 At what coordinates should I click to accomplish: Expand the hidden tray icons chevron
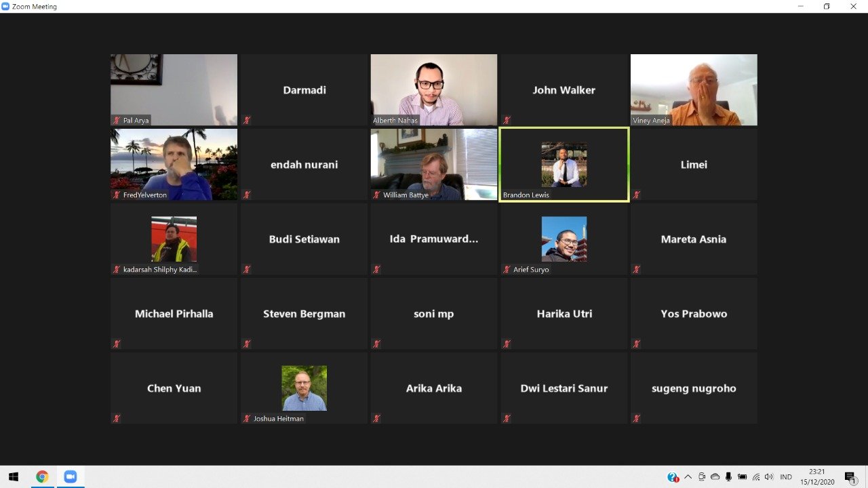click(688, 477)
